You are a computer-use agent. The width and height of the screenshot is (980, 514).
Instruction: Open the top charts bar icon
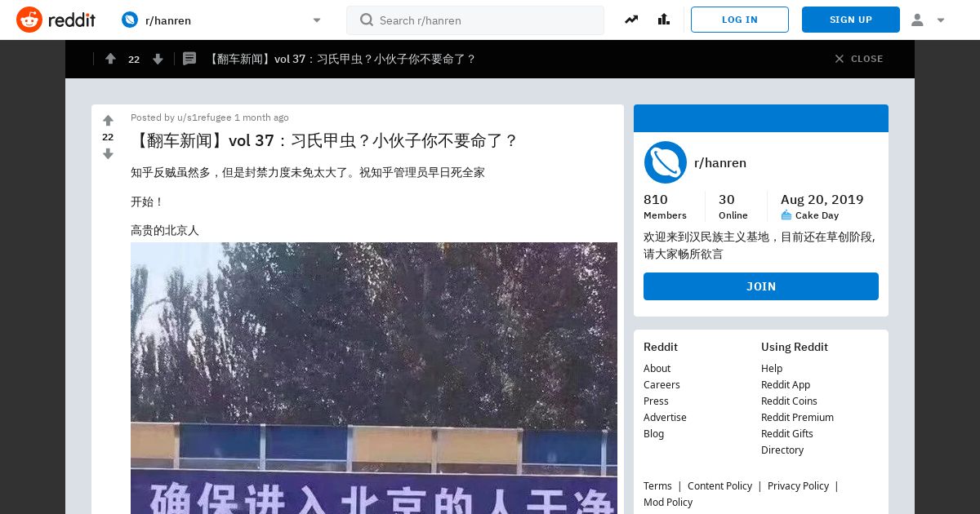coord(663,20)
